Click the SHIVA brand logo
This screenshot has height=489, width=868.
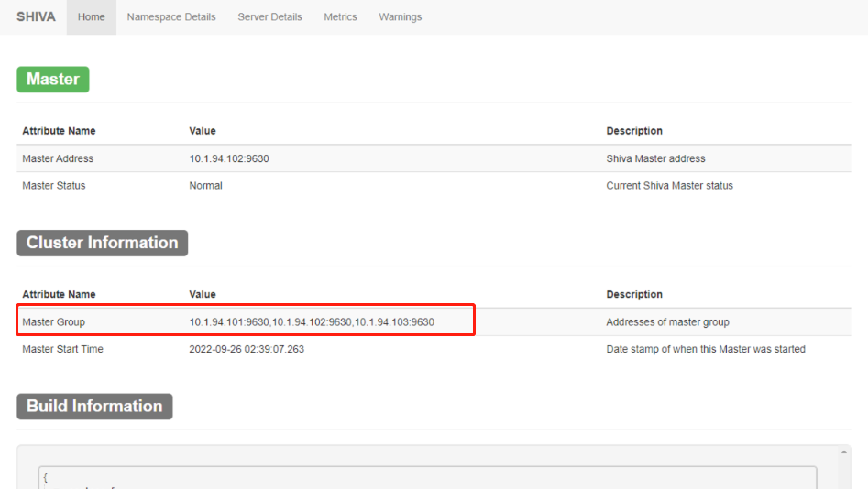tap(36, 16)
